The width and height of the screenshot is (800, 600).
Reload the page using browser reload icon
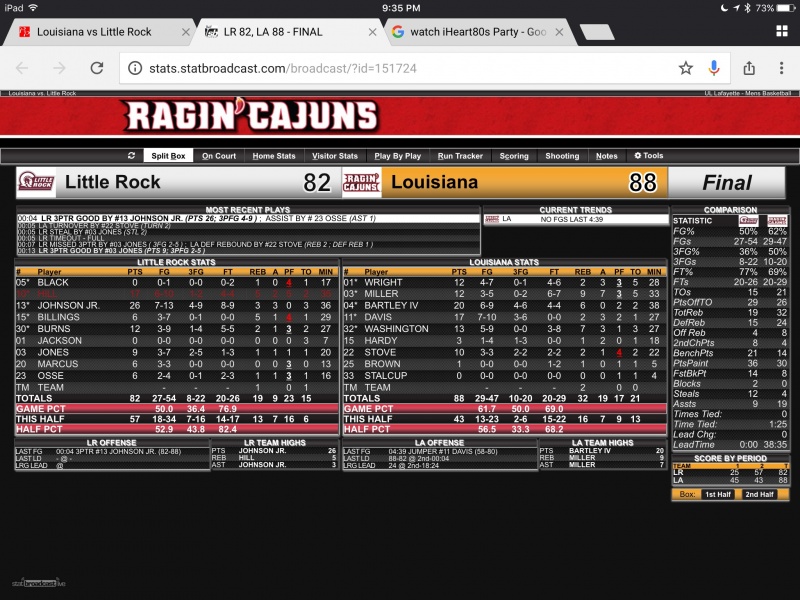point(97,68)
